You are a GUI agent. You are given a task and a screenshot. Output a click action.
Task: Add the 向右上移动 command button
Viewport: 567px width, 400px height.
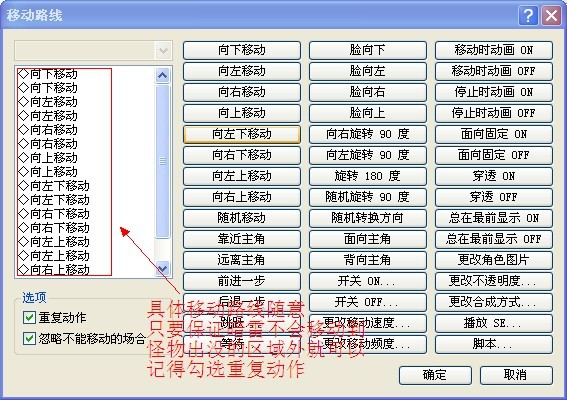[x=242, y=197]
